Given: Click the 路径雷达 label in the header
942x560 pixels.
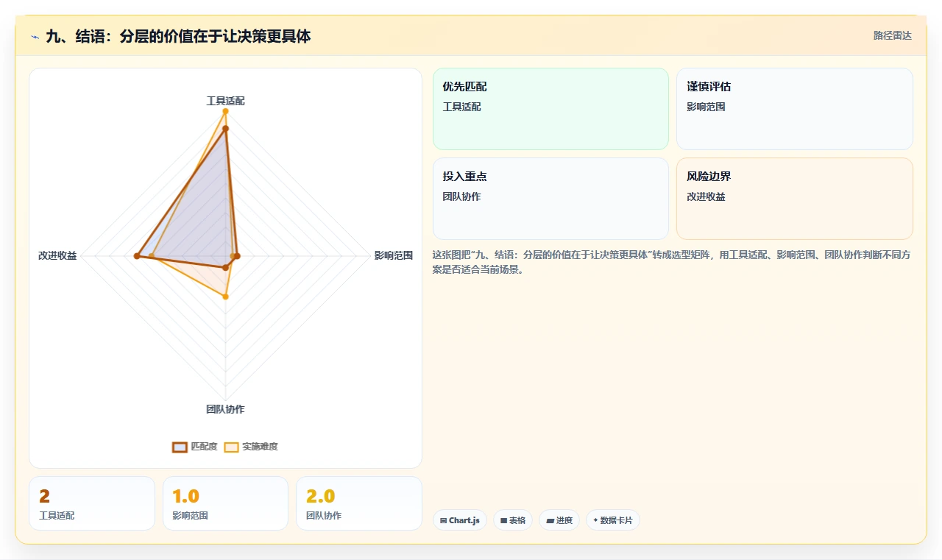Looking at the screenshot, I should click(892, 35).
